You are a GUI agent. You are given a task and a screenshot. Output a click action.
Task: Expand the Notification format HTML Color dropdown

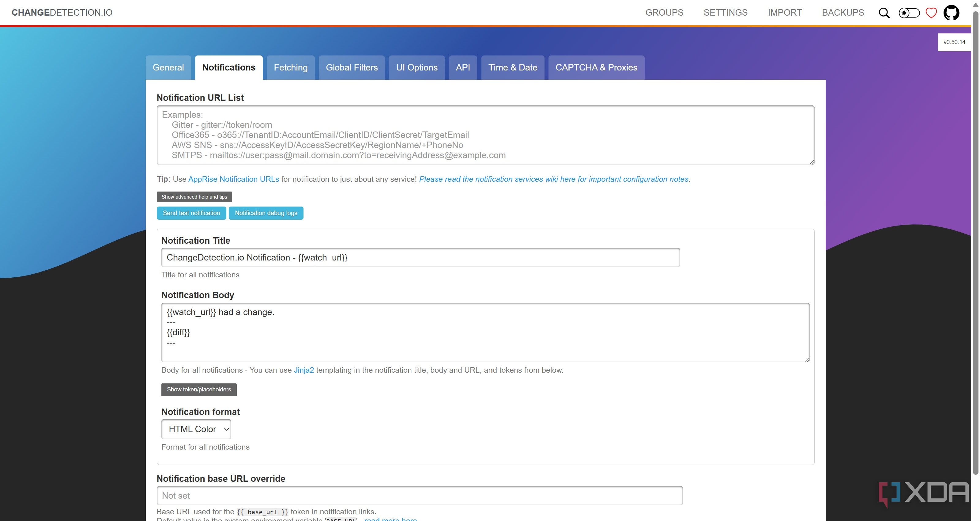pos(196,429)
